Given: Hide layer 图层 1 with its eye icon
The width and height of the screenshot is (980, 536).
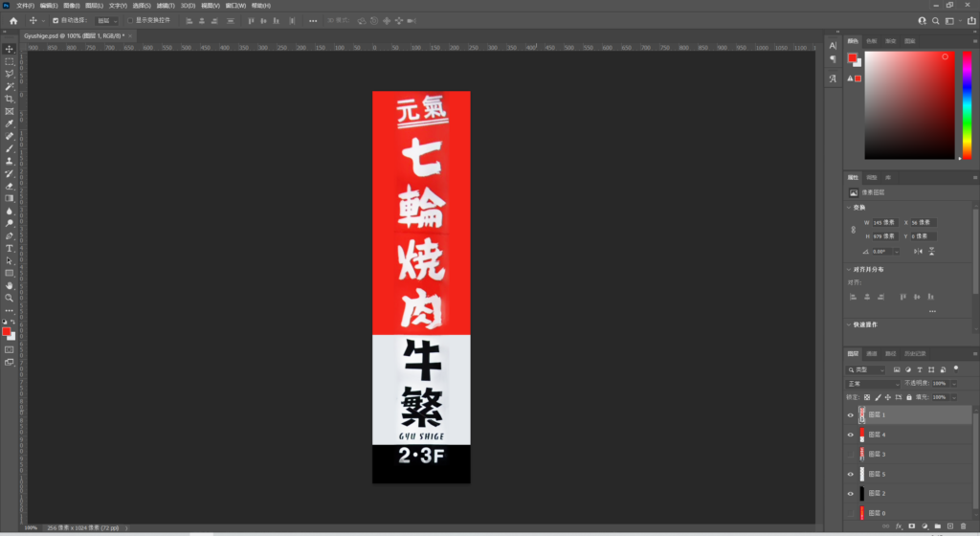Looking at the screenshot, I should pos(850,414).
